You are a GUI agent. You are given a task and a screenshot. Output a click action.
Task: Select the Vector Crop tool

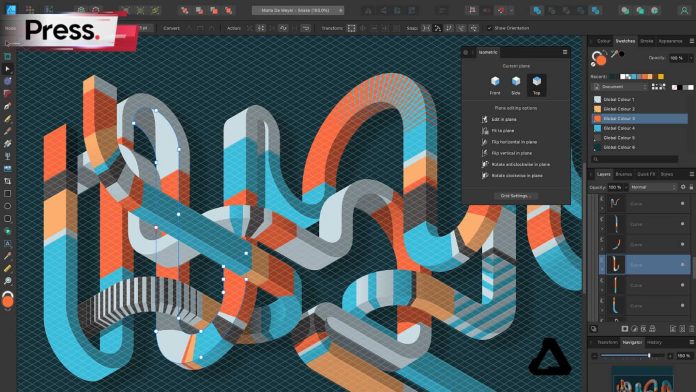point(8,181)
